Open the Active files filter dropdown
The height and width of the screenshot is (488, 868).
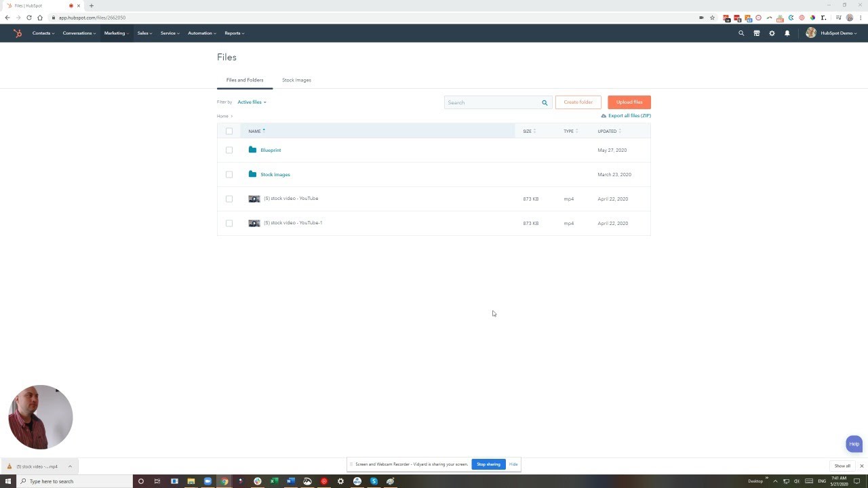pyautogui.click(x=252, y=102)
